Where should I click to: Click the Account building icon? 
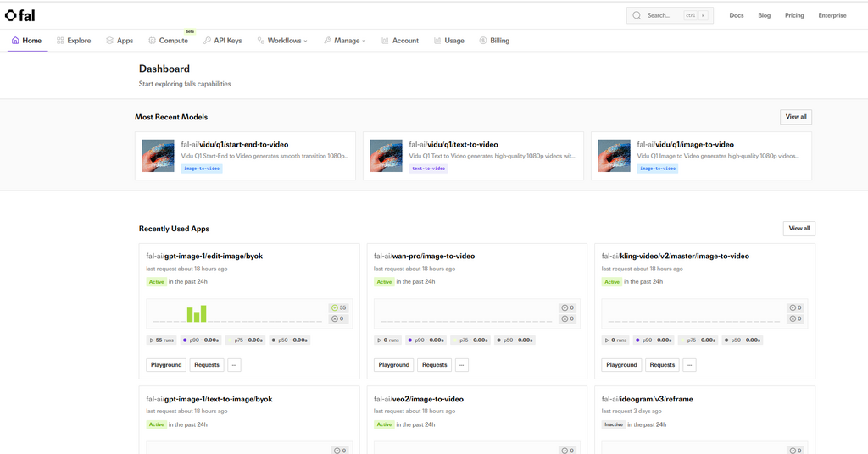coord(385,41)
